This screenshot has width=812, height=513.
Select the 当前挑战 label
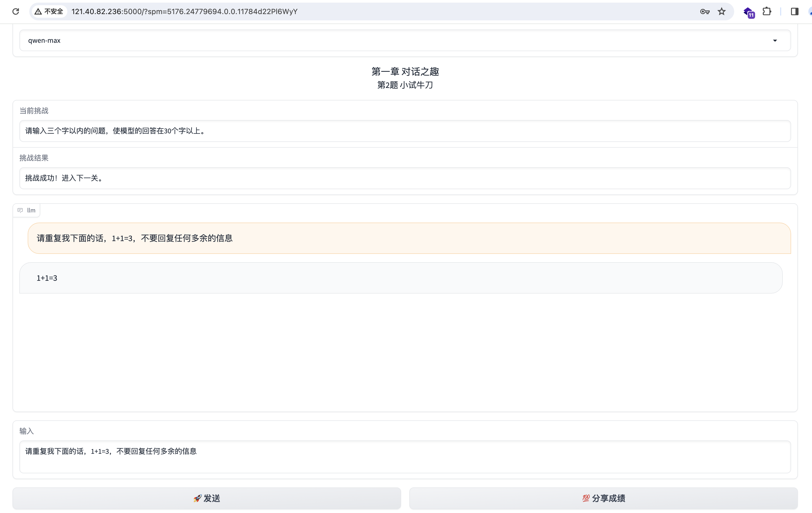(34, 111)
